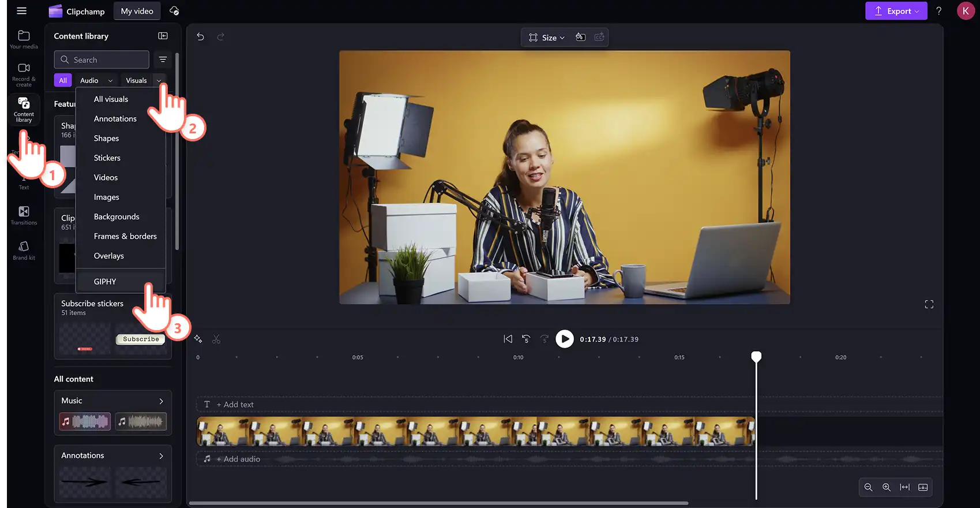This screenshot has height=508, width=980.
Task: Open the help question mark
Action: coord(939,11)
